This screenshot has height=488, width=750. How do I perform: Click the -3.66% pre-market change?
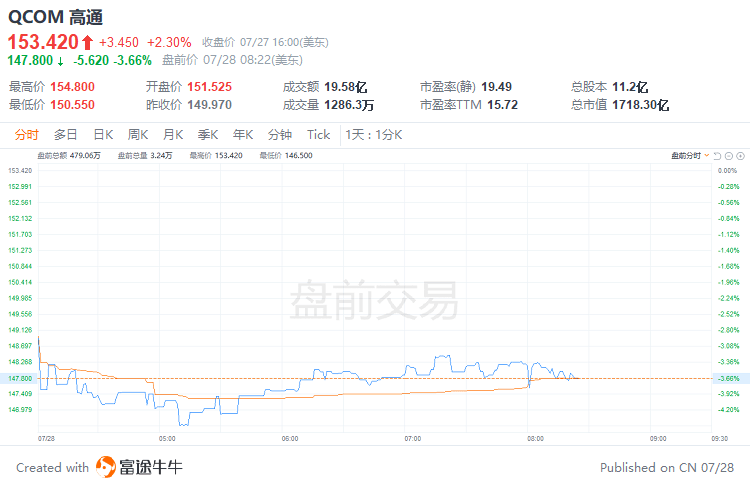pos(132,60)
